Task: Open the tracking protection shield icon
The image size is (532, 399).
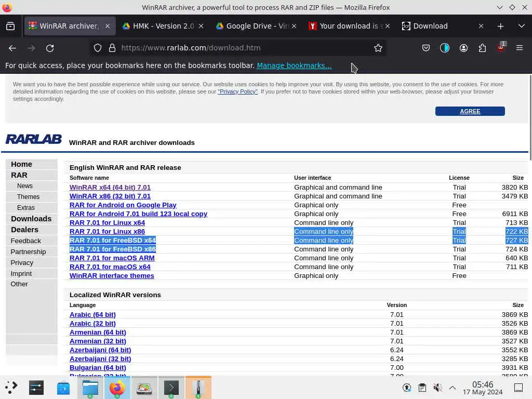Action: pos(98,48)
